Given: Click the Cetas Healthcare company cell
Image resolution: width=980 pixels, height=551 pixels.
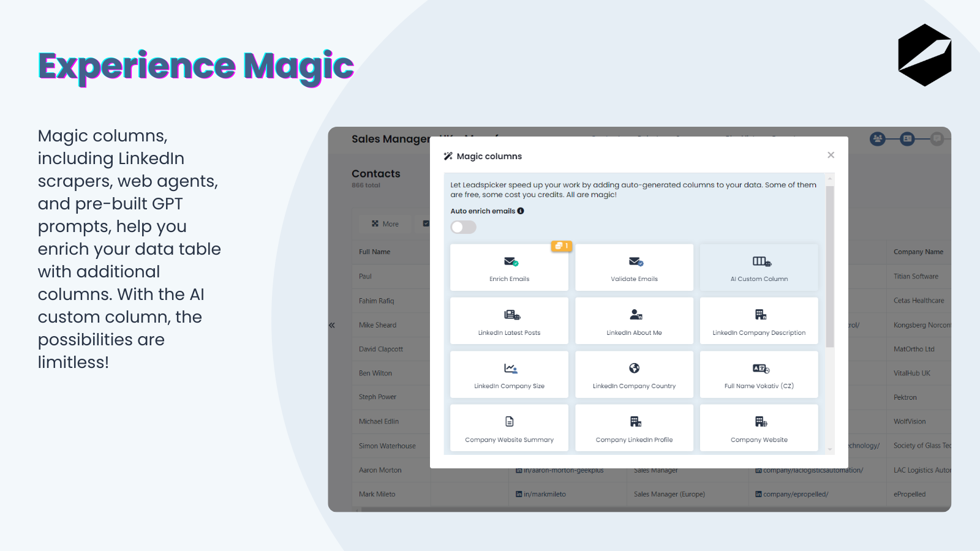Looking at the screenshot, I should coord(919,301).
